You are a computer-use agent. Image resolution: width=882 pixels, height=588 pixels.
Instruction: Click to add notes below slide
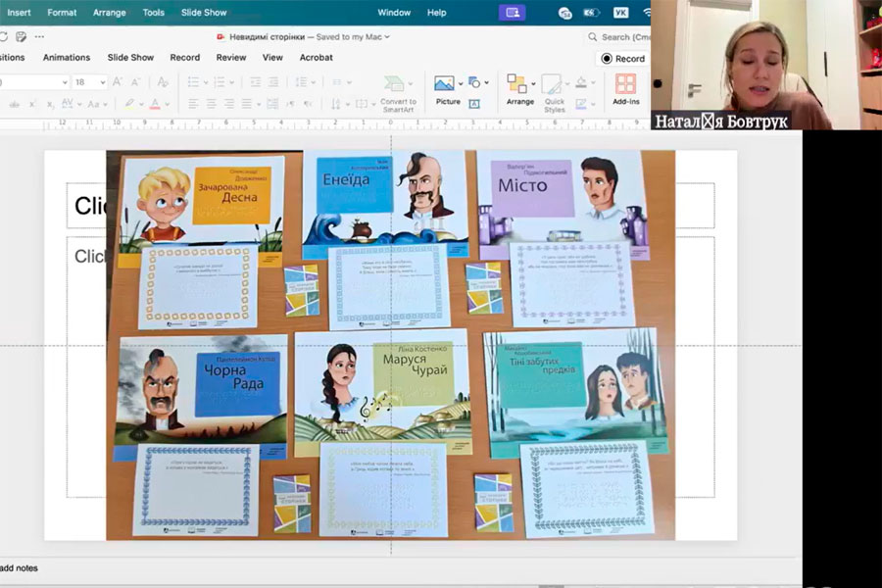coord(19,568)
